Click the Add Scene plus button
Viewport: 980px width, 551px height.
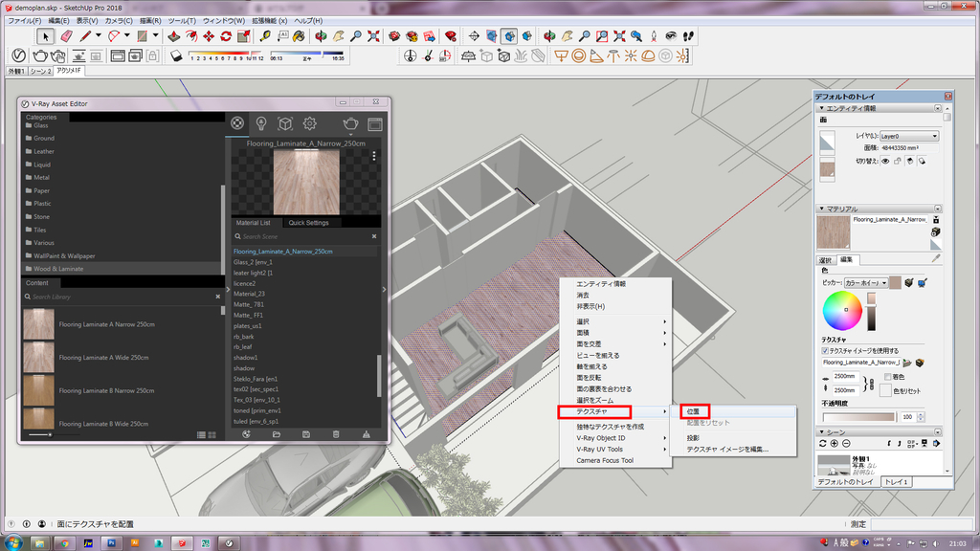835,444
